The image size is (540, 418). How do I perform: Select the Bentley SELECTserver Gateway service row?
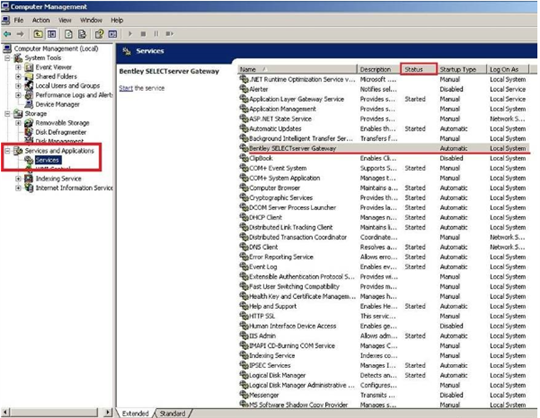tap(383, 148)
